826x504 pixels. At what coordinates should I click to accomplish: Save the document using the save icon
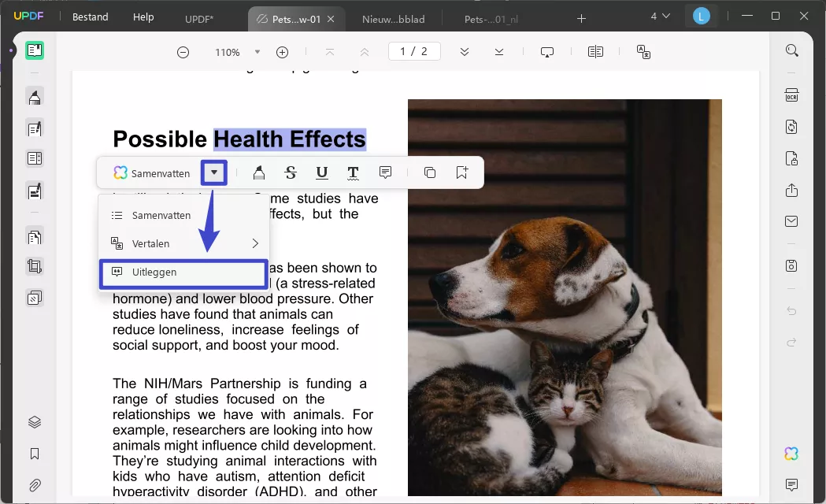[792, 265]
